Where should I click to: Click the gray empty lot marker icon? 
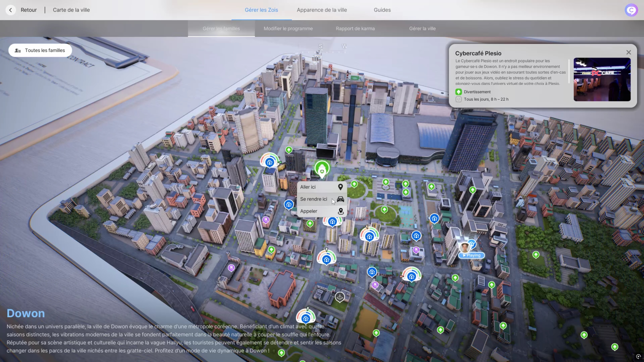coord(340,297)
